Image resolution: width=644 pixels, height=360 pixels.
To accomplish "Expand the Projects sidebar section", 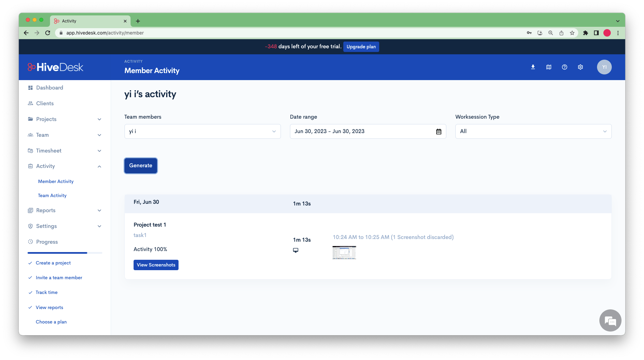I will 99,119.
